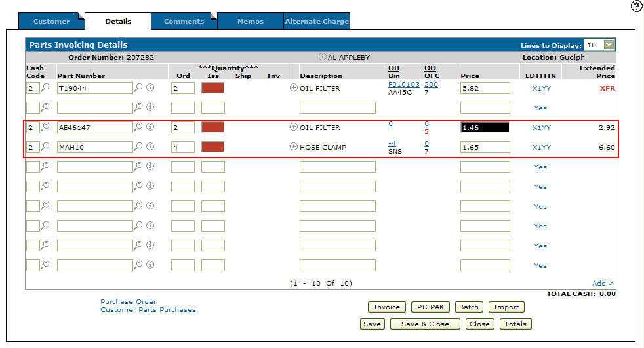Viewport: 644px width, 348px height.
Task: Click Save & Close button
Action: [x=425, y=324]
